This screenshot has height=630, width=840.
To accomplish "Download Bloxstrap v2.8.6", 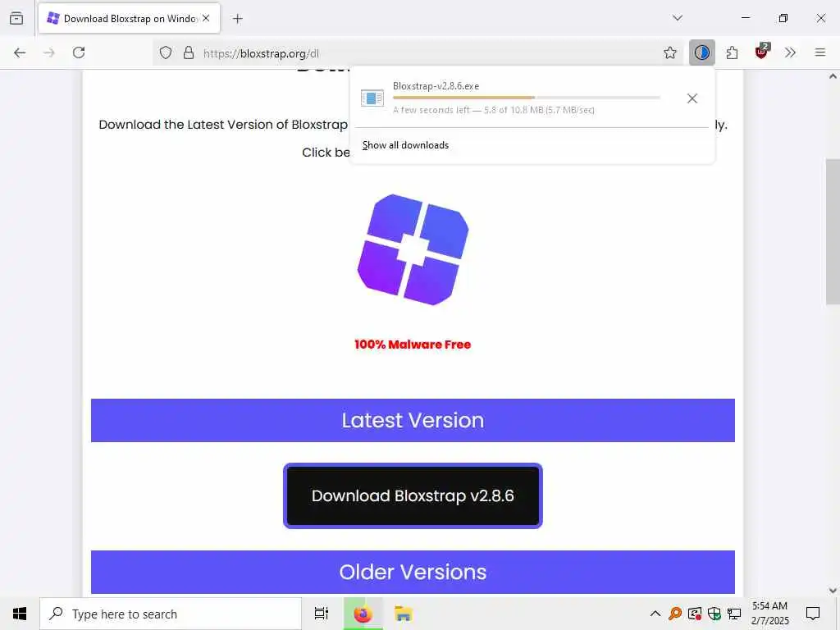I will [413, 496].
